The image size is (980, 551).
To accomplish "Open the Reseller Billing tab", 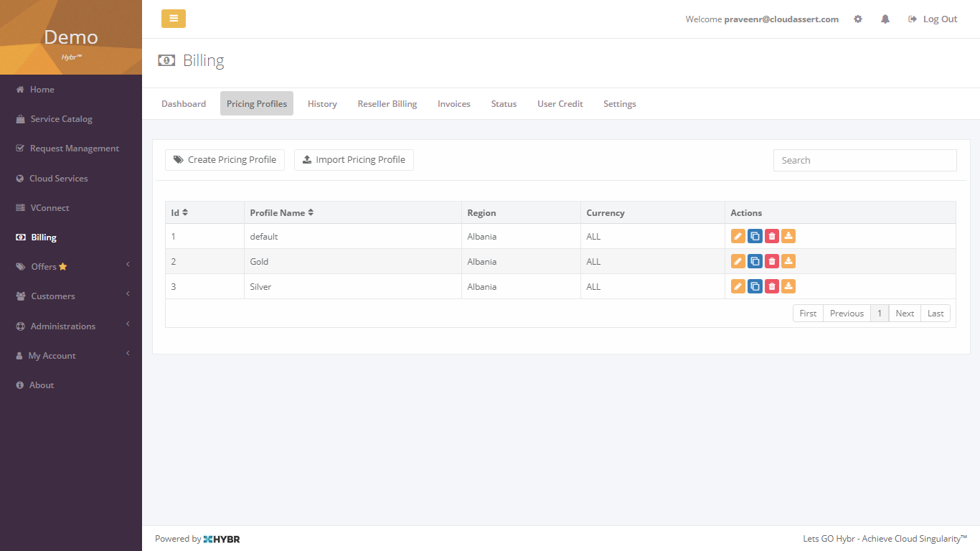I will pyautogui.click(x=387, y=104).
